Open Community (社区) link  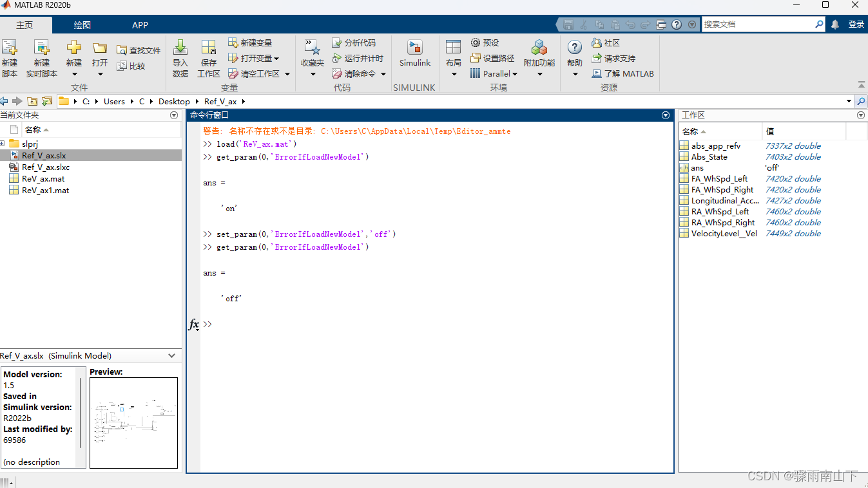click(606, 42)
